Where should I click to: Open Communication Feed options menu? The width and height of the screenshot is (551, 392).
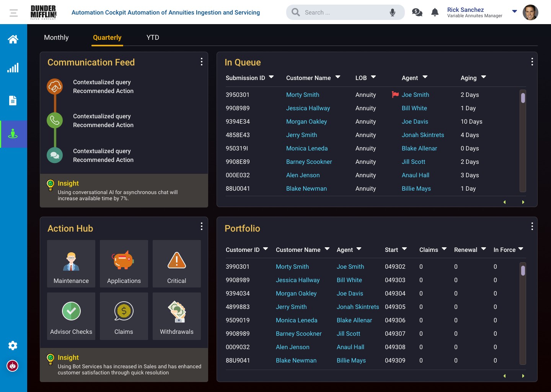(202, 62)
